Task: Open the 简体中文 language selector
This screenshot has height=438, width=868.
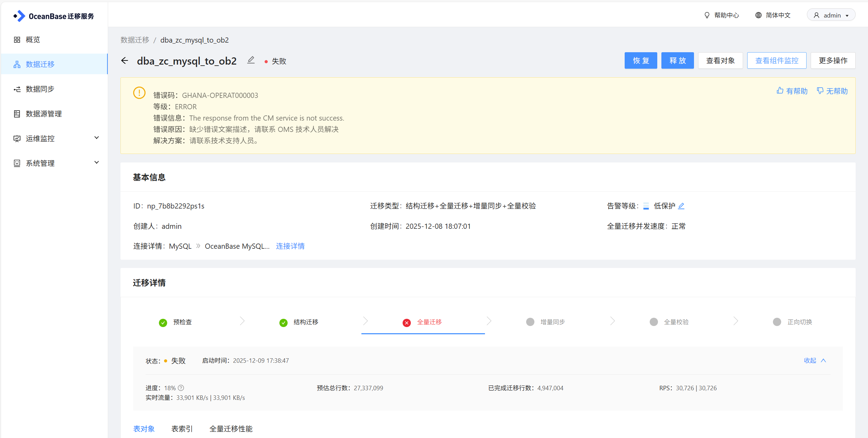Action: [773, 15]
